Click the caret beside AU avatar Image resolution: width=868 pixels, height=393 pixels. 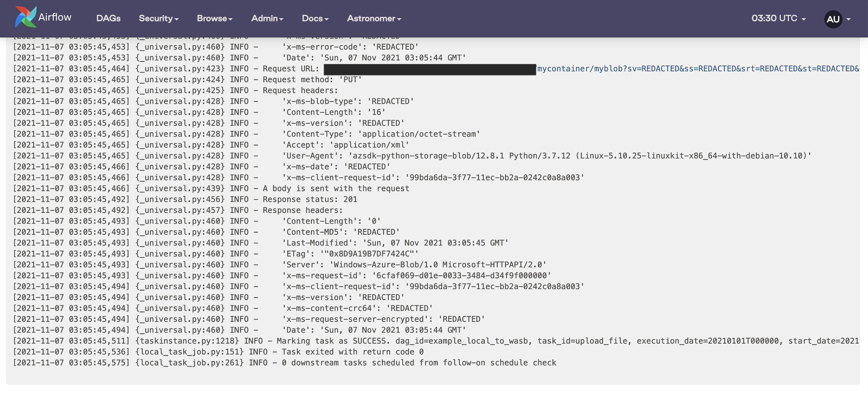pyautogui.click(x=848, y=19)
